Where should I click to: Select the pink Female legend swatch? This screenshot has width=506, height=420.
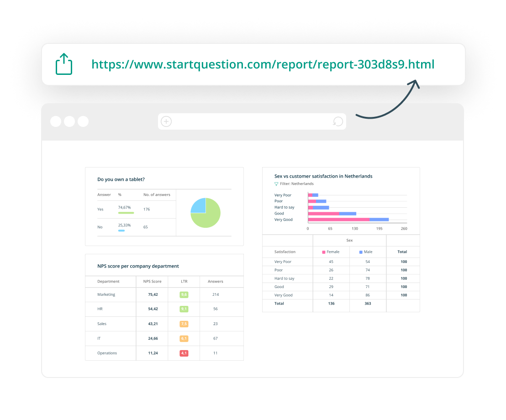click(x=324, y=252)
